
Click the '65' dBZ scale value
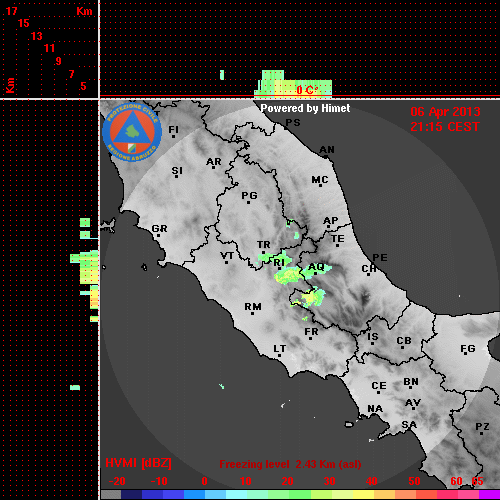(x=477, y=481)
